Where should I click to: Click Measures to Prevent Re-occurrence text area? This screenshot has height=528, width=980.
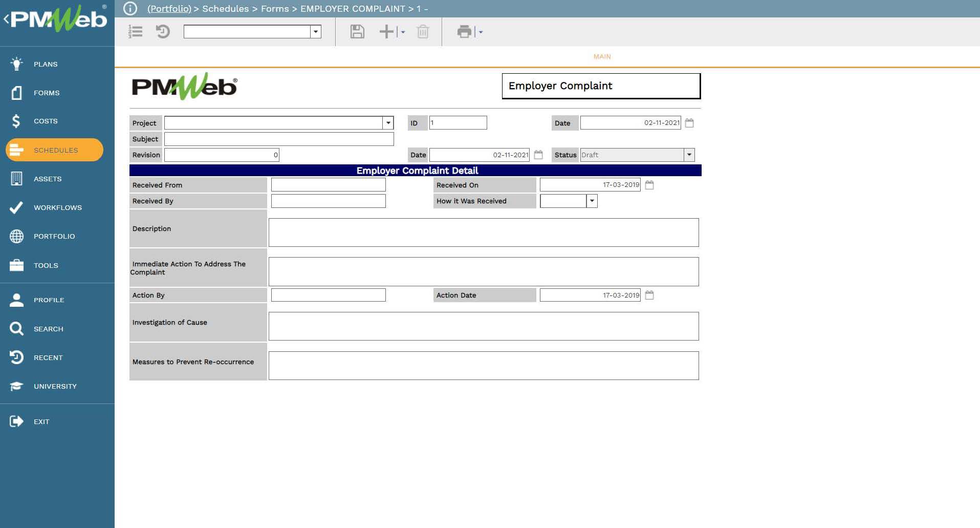click(484, 366)
